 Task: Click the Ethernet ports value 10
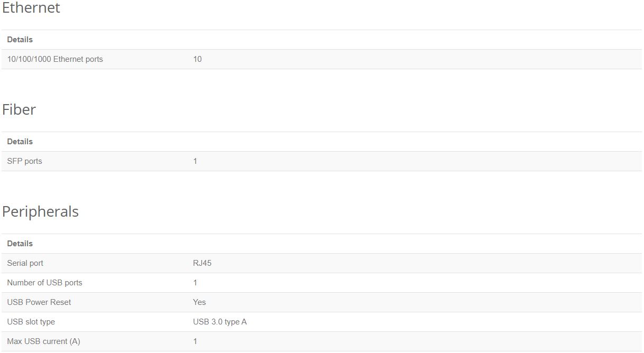click(197, 59)
